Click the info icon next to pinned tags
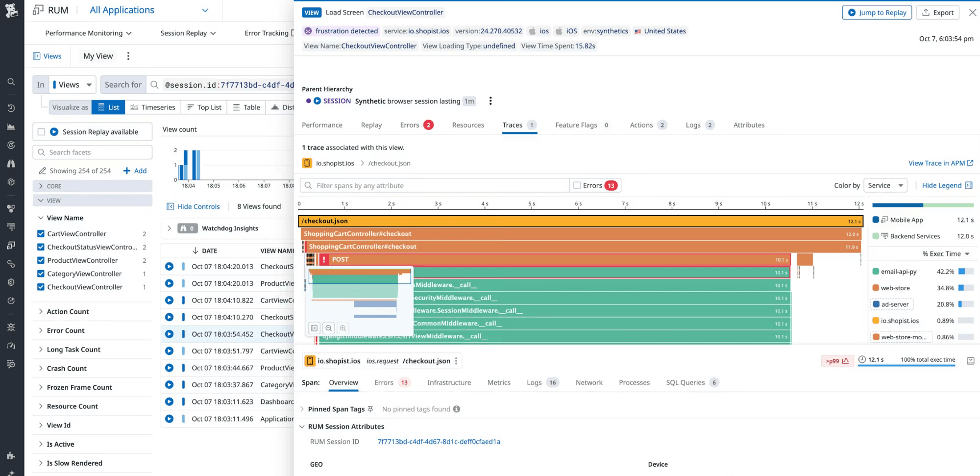This screenshot has width=980, height=476. point(457,409)
